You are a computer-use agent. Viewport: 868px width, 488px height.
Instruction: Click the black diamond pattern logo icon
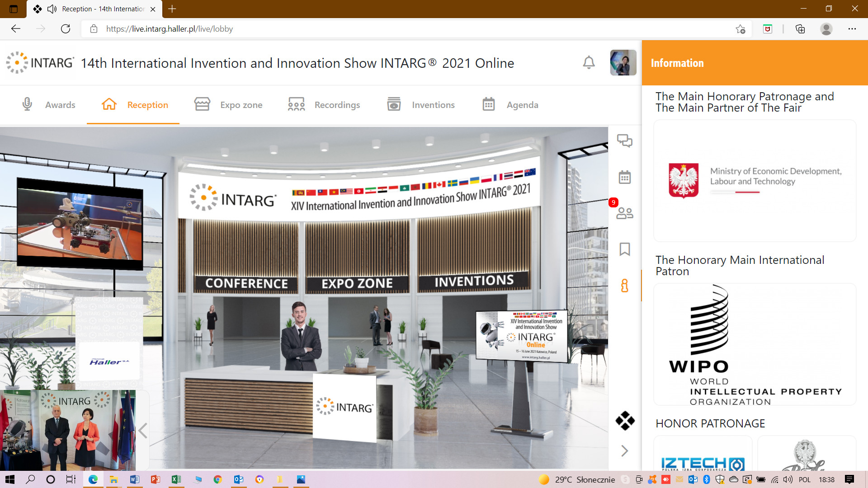coord(625,421)
